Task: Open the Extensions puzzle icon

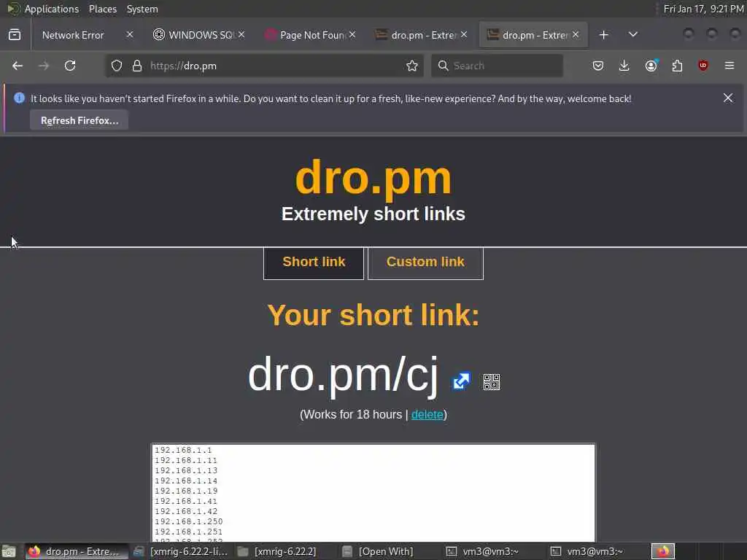Action: pos(677,66)
